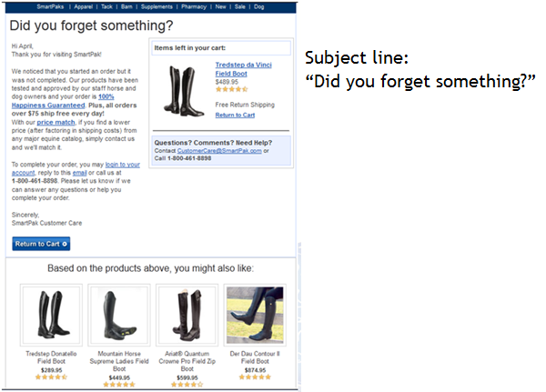
Task: Open the Tredstep Donatello Field Boot thumbnail
Action: (x=51, y=315)
